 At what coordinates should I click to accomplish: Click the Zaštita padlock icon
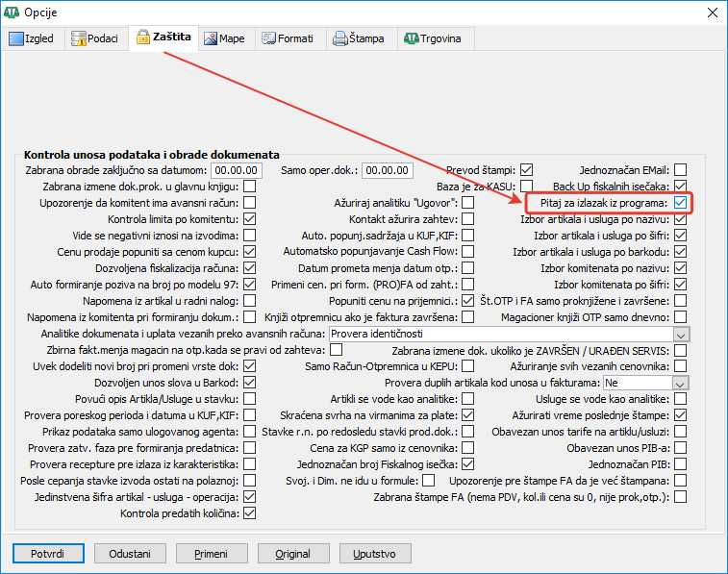[143, 37]
